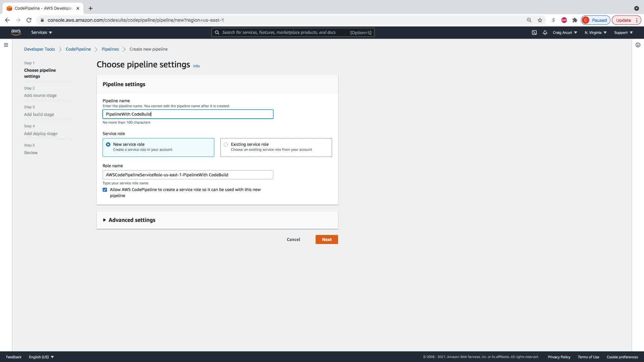Open the browser extensions puzzle icon
The image size is (644, 362).
click(x=575, y=20)
